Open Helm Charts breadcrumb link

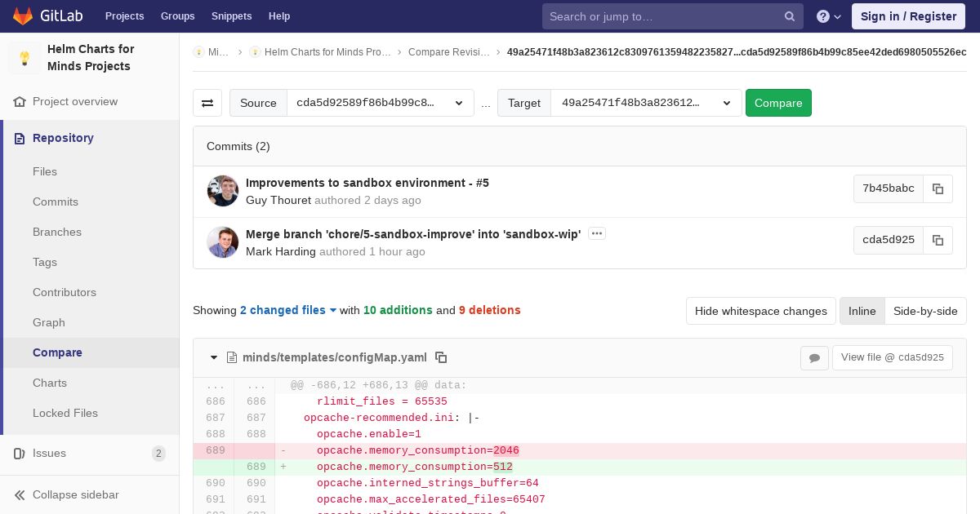327,51
